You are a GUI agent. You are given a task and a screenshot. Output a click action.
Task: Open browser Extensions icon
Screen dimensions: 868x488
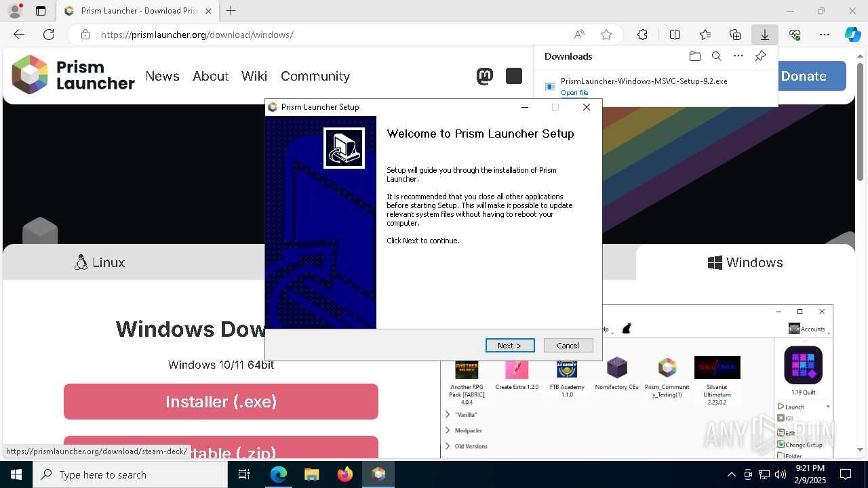(642, 35)
